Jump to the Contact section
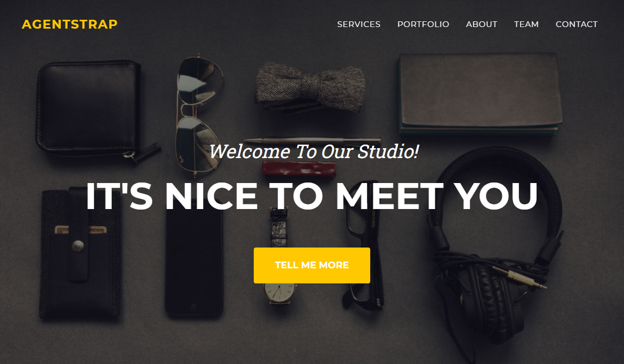Viewport: 624px width, 364px height. [x=577, y=24]
